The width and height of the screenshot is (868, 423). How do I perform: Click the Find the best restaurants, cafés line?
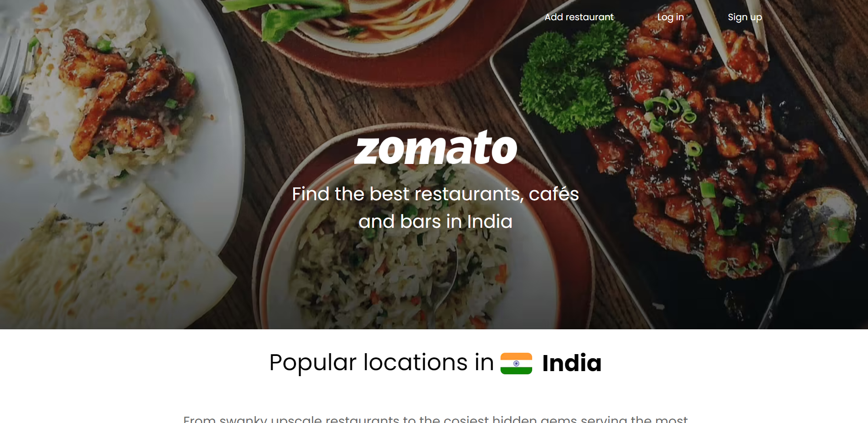click(435, 194)
